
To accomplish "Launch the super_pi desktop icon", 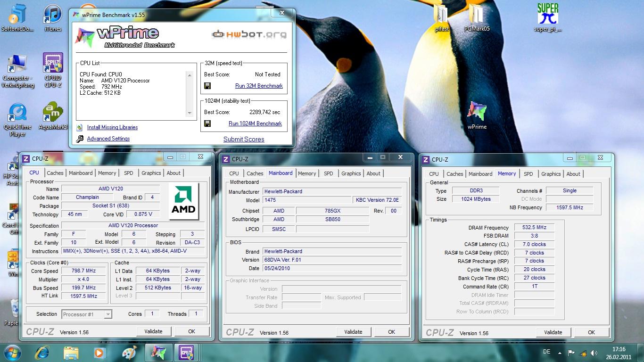I will (547, 18).
